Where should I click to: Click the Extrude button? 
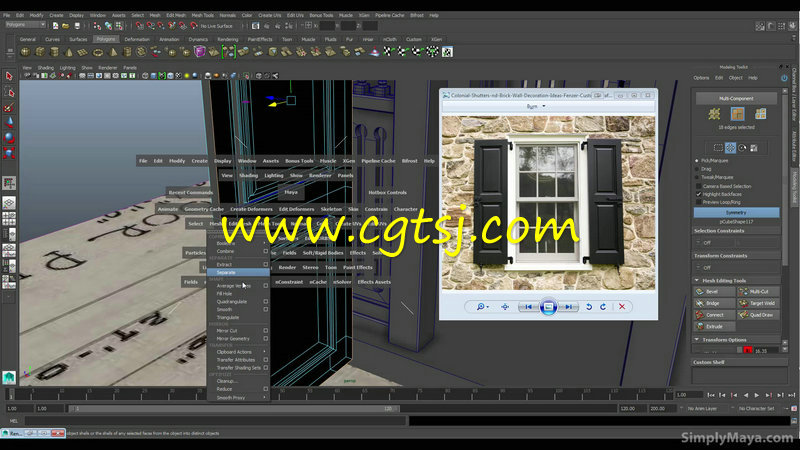(x=714, y=327)
